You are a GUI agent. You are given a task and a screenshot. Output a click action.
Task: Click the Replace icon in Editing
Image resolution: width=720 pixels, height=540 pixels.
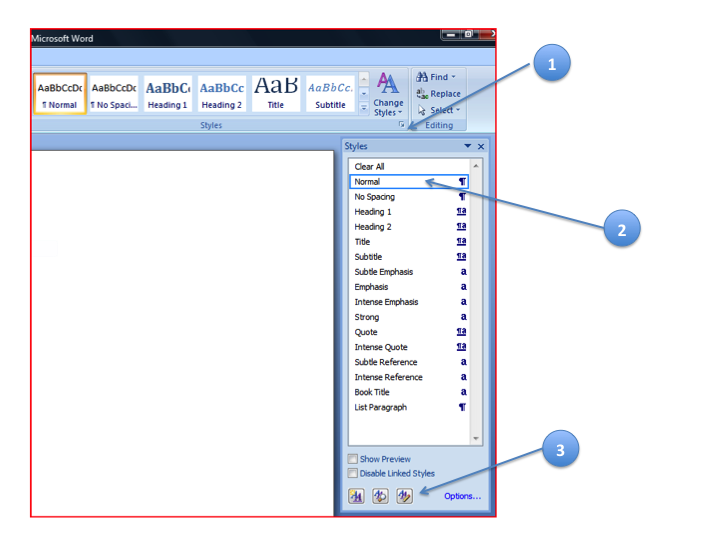tap(422, 94)
